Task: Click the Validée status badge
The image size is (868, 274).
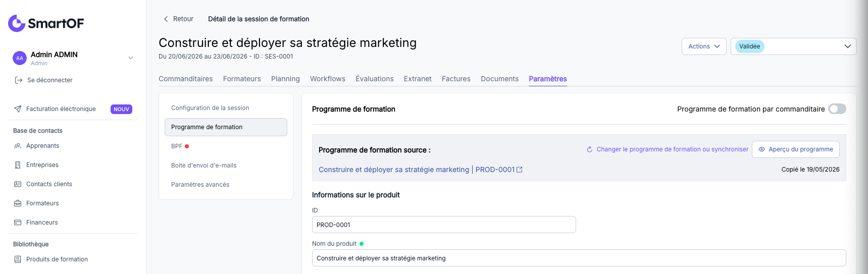Action: coord(749,46)
